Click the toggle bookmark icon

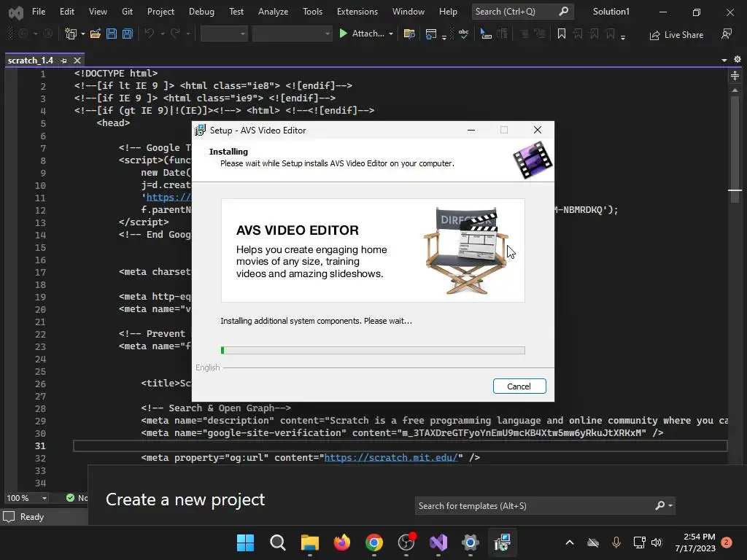[x=562, y=34]
